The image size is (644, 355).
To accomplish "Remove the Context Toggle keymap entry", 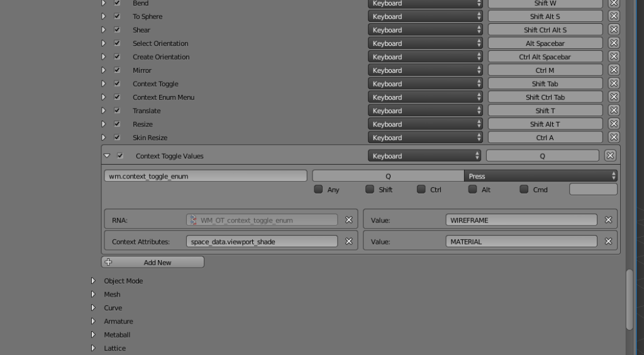I will (x=614, y=84).
